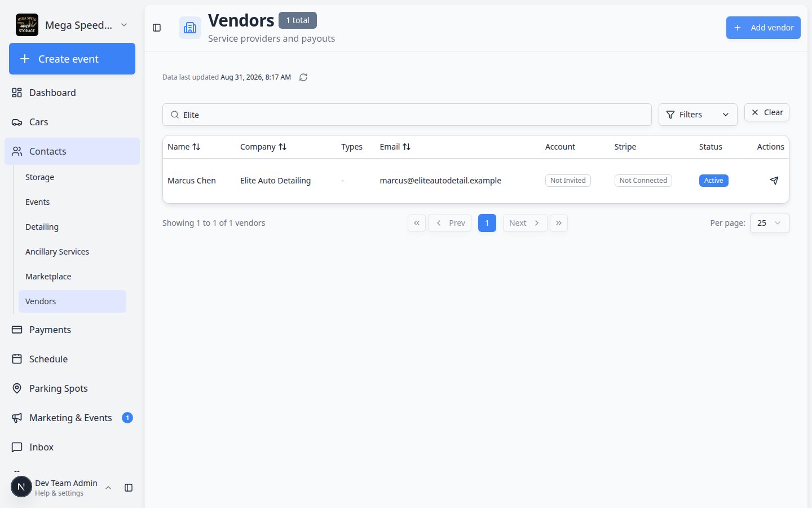Sort vendors by Name column

184,147
